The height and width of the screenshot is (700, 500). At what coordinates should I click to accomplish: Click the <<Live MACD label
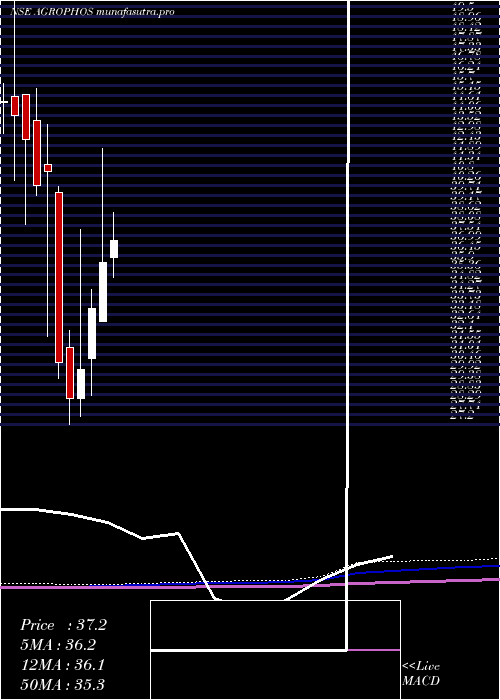click(x=421, y=673)
